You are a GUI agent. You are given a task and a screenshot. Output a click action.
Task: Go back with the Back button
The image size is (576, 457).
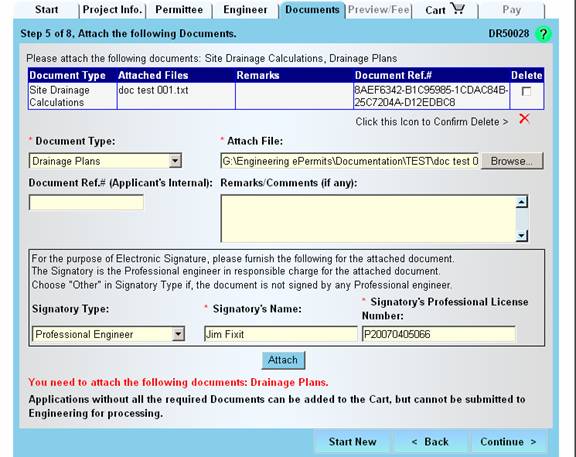pyautogui.click(x=430, y=442)
